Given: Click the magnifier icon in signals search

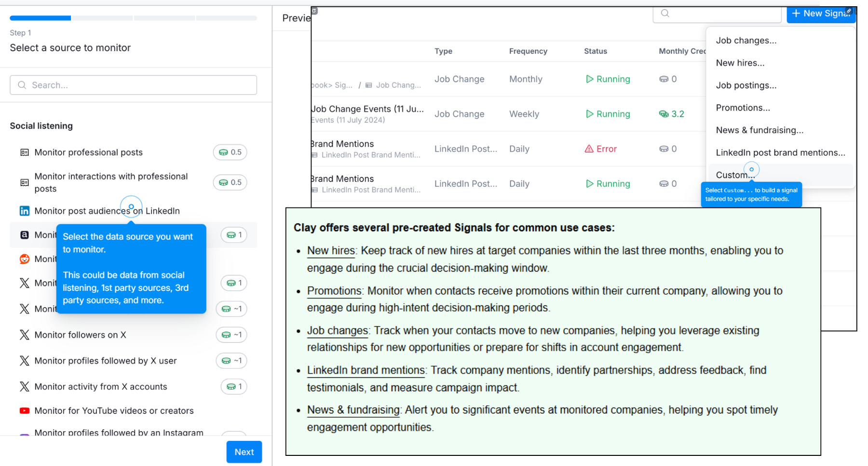Looking at the screenshot, I should pyautogui.click(x=665, y=13).
